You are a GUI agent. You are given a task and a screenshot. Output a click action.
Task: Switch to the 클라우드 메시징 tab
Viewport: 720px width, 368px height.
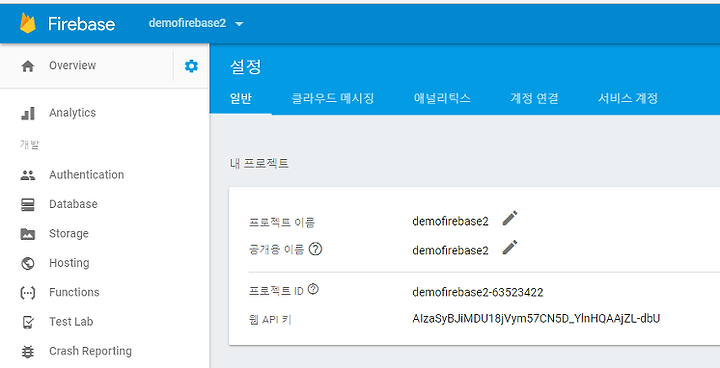click(333, 98)
